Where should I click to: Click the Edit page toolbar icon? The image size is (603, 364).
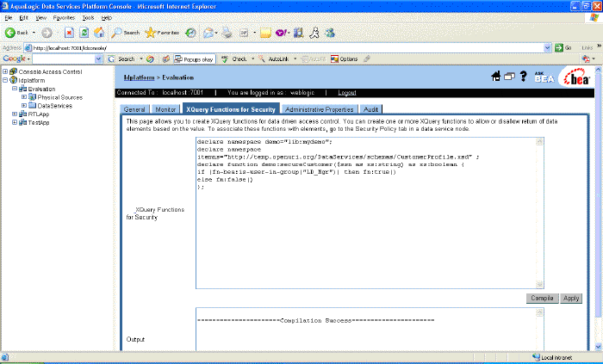(244, 33)
